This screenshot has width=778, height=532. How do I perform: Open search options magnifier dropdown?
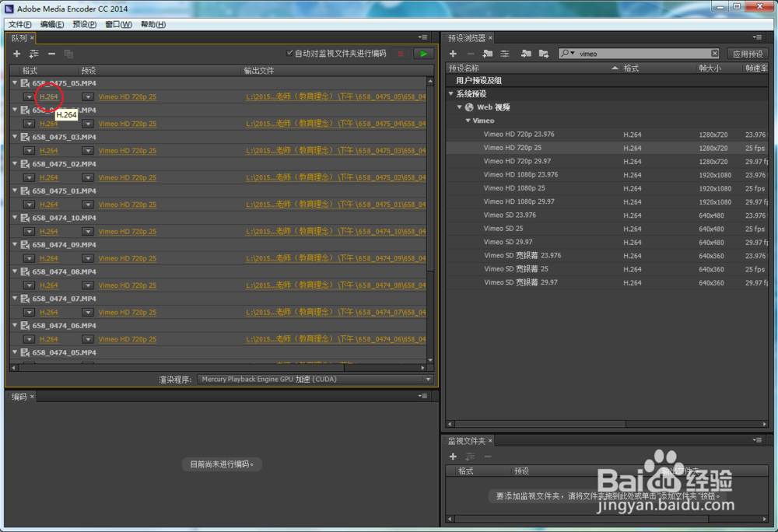(x=568, y=54)
